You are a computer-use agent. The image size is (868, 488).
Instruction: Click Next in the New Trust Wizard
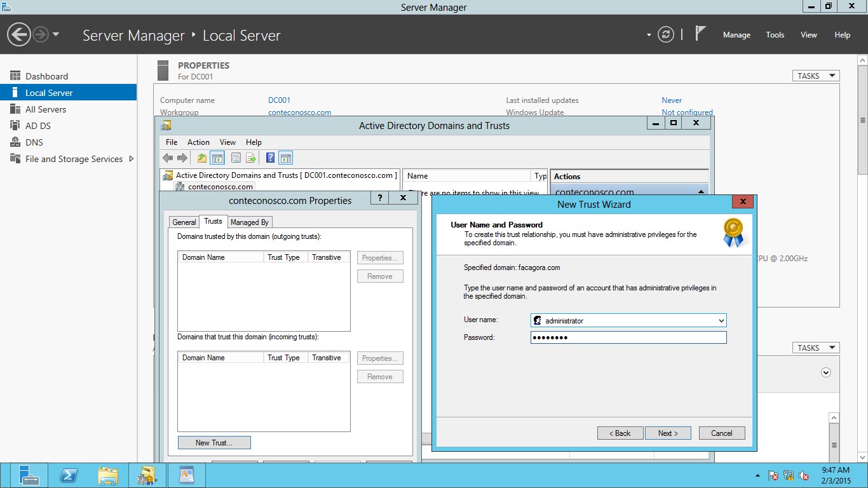(x=668, y=433)
